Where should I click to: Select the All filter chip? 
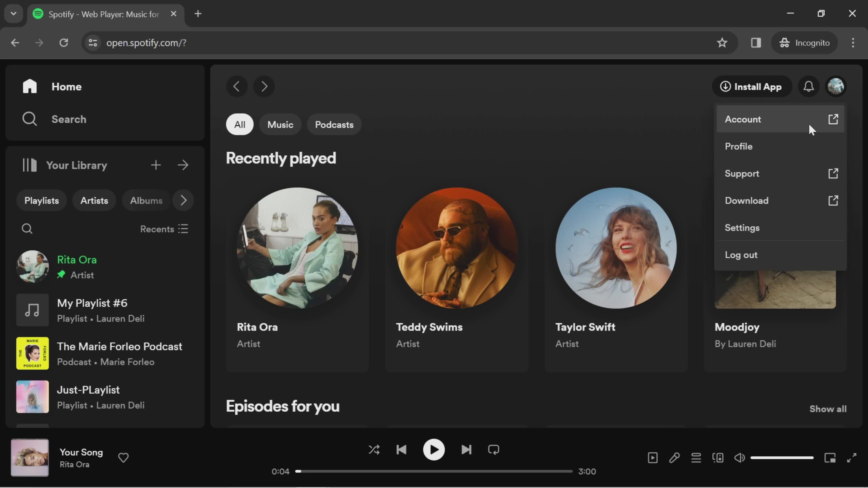point(240,125)
